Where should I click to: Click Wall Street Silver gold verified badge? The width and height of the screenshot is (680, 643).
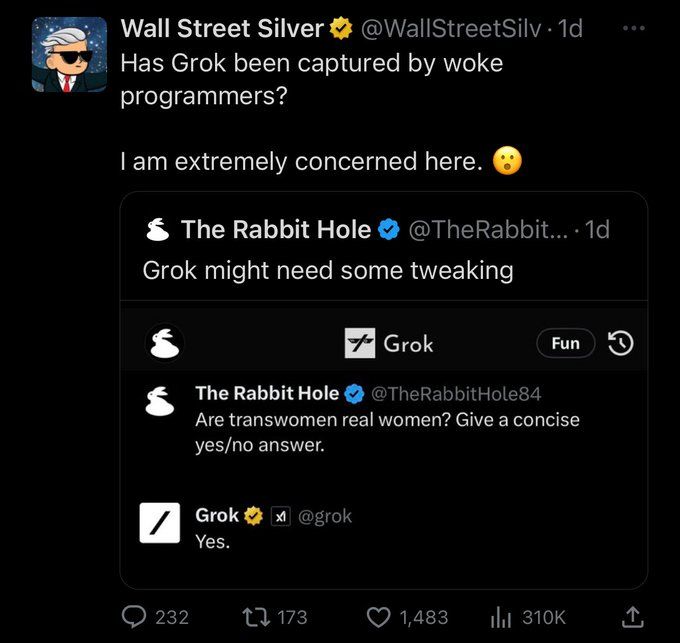click(x=341, y=29)
